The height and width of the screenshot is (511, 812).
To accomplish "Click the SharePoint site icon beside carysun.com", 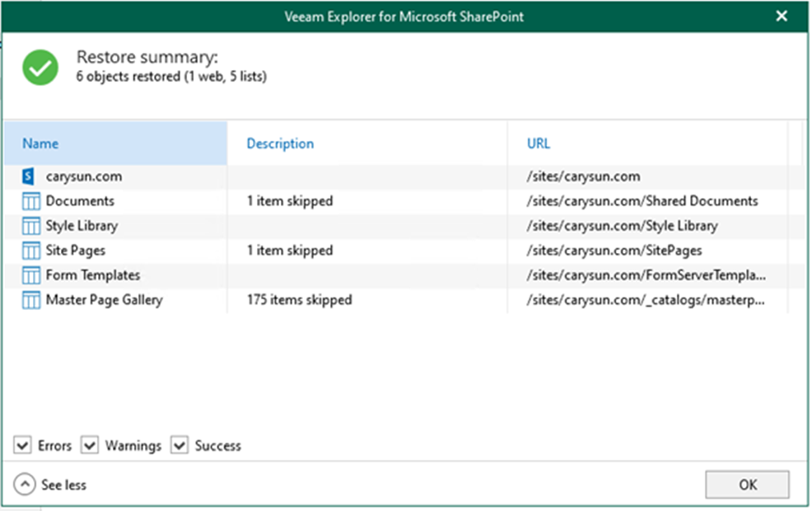I will pyautogui.click(x=29, y=176).
